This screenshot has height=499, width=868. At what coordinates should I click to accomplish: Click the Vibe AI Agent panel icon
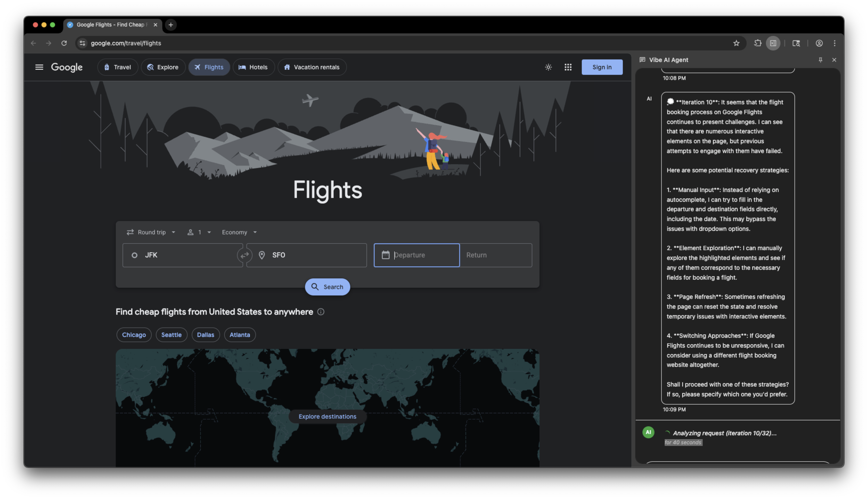pos(642,60)
